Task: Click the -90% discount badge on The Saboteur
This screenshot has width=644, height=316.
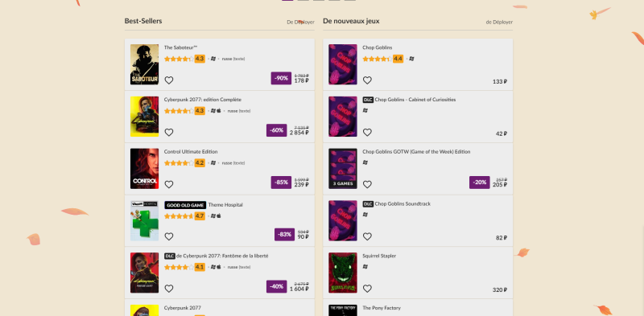Action: click(281, 78)
